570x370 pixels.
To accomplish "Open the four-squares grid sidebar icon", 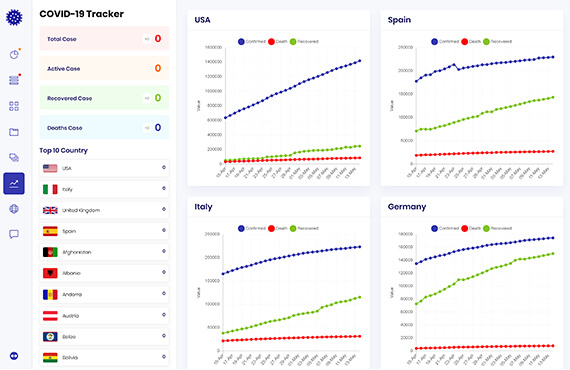I will (14, 106).
